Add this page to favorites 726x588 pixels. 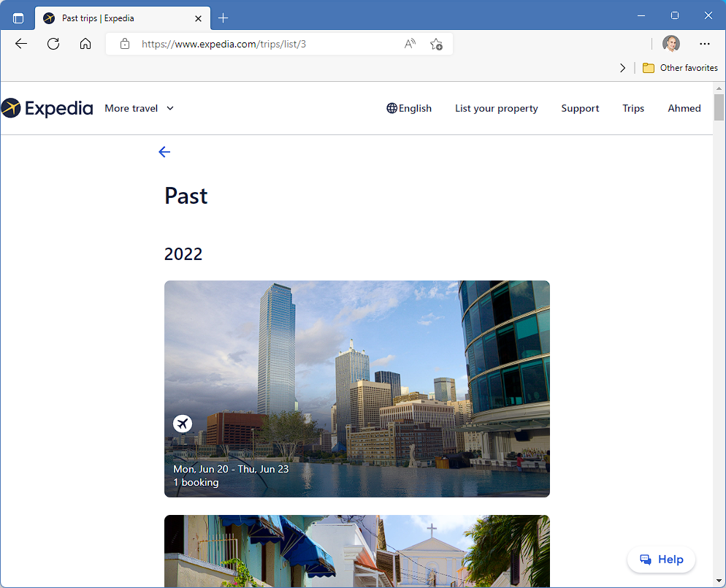pyautogui.click(x=436, y=44)
